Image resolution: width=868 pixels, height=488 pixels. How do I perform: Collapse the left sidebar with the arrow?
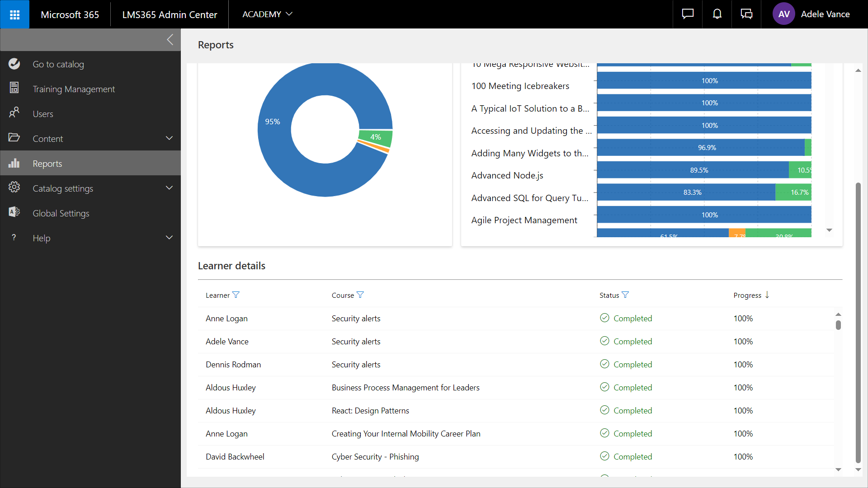click(x=170, y=40)
